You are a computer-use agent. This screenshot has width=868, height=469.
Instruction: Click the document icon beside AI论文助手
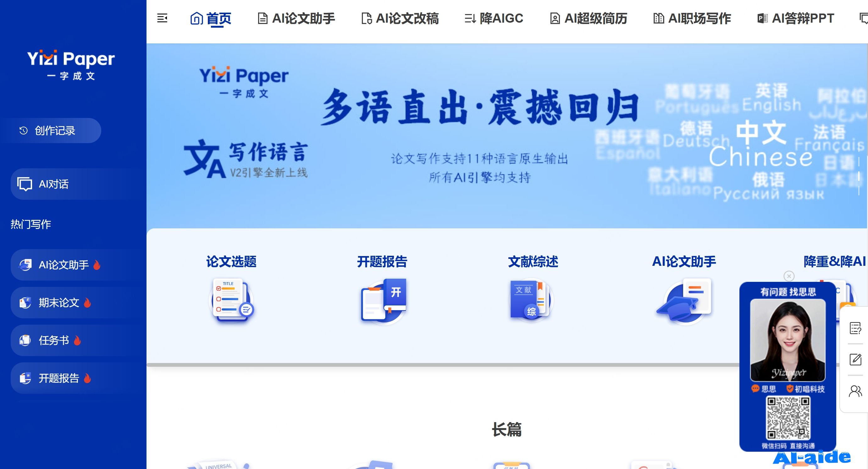[x=263, y=19]
